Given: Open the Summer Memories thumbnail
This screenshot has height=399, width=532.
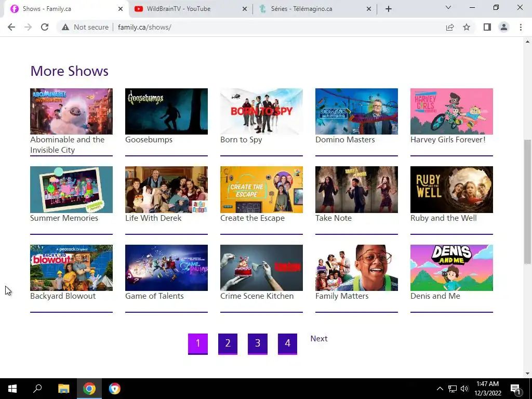Looking at the screenshot, I should click(71, 189).
